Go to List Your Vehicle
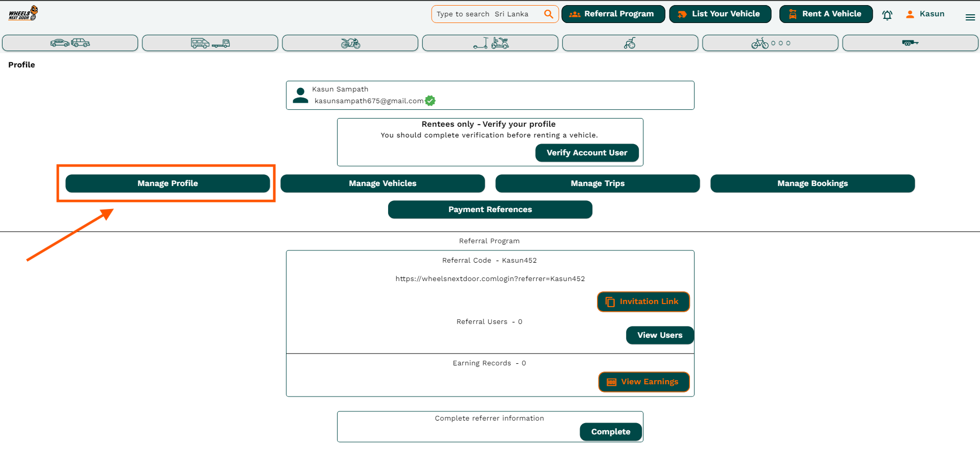Image resolution: width=980 pixels, height=464 pixels. (x=720, y=14)
